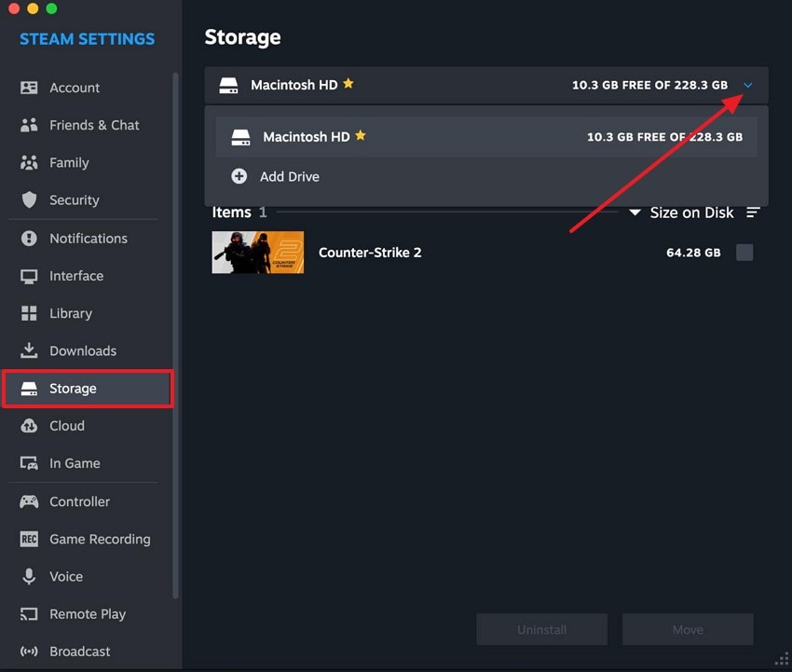Select Macintosh HD in the dropdown list

486,137
